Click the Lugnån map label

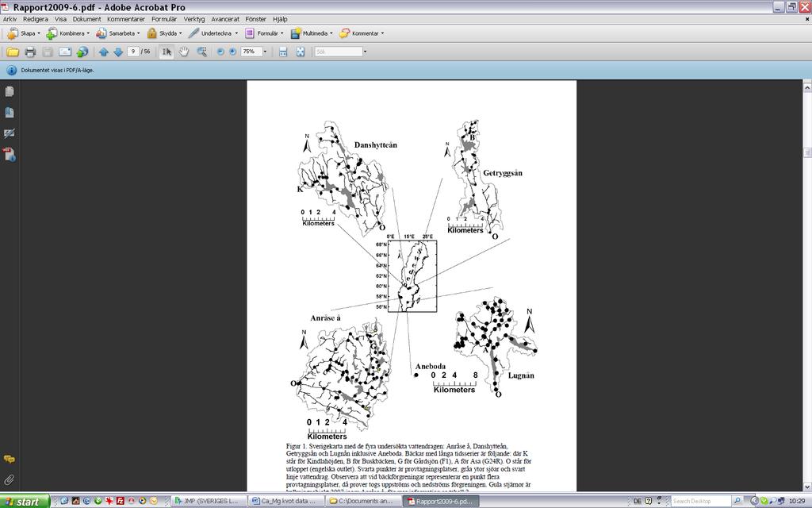(520, 375)
